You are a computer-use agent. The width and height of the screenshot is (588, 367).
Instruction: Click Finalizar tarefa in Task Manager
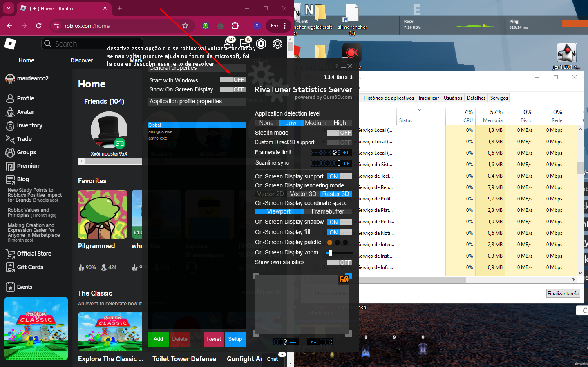[563, 294]
